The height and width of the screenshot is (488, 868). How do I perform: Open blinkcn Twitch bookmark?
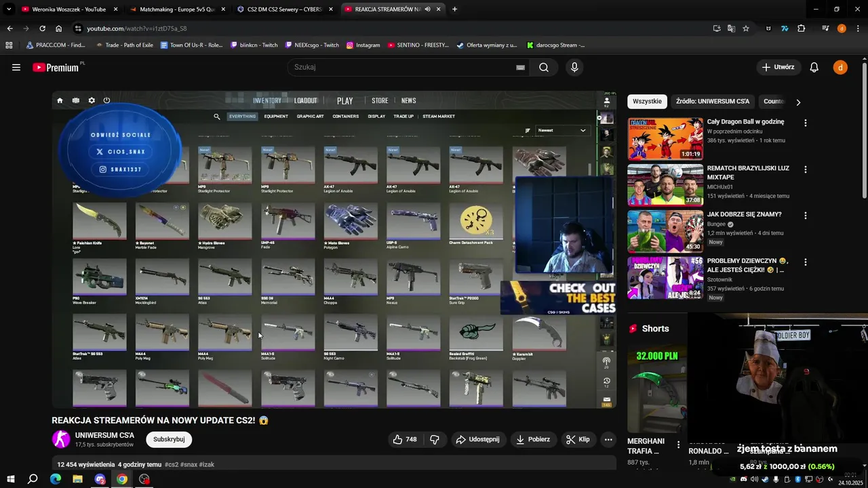click(x=254, y=45)
